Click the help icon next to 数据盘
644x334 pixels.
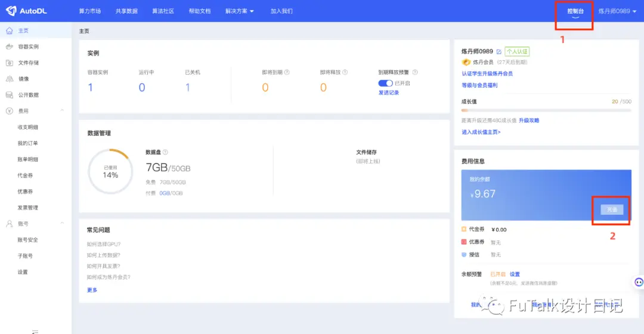click(165, 152)
